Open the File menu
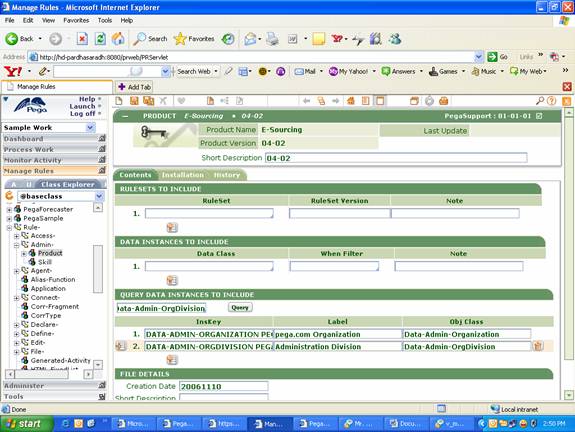Screen dimensions: 575x432 [10, 21]
